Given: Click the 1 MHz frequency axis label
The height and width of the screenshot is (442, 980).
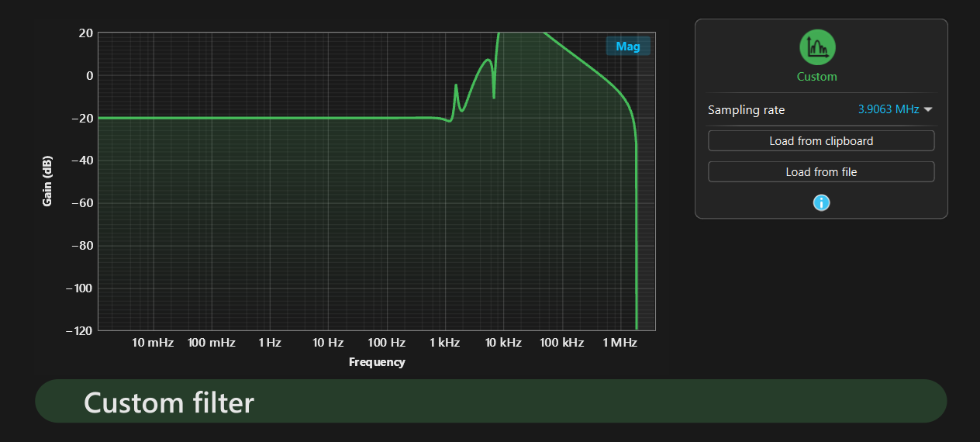Looking at the screenshot, I should click(620, 343).
